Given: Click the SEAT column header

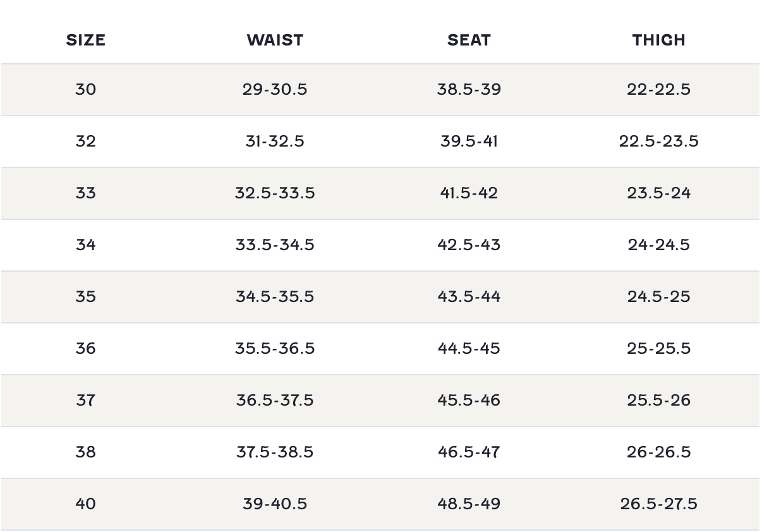Looking at the screenshot, I should pos(469,40).
